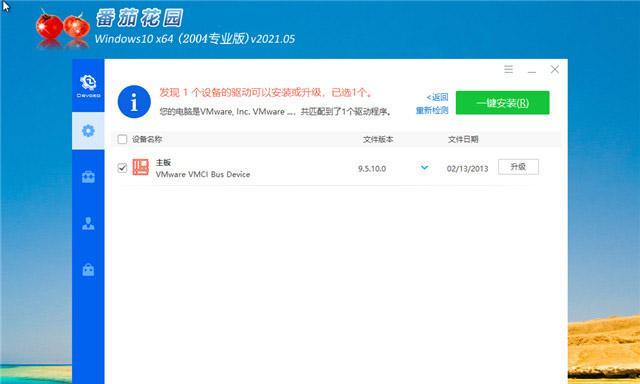The image size is (640, 384).
Task: Toggle the select-all 设备名称 checkbox
Action: tap(122, 140)
